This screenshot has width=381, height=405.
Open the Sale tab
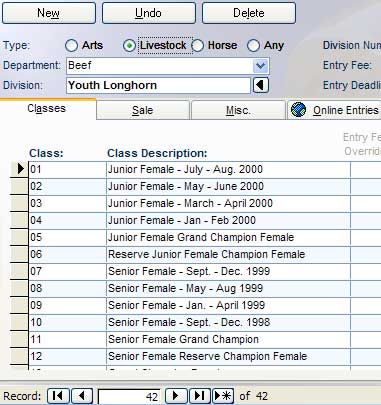(143, 110)
